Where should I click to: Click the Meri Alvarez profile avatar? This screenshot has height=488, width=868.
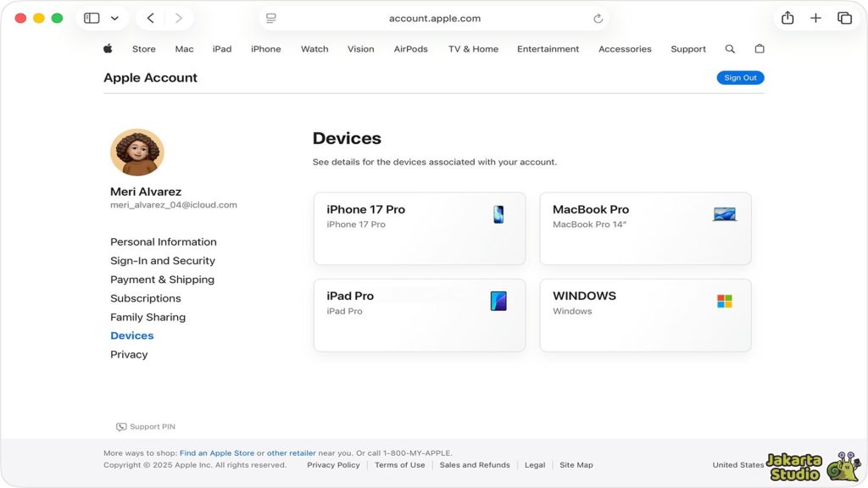click(x=137, y=152)
